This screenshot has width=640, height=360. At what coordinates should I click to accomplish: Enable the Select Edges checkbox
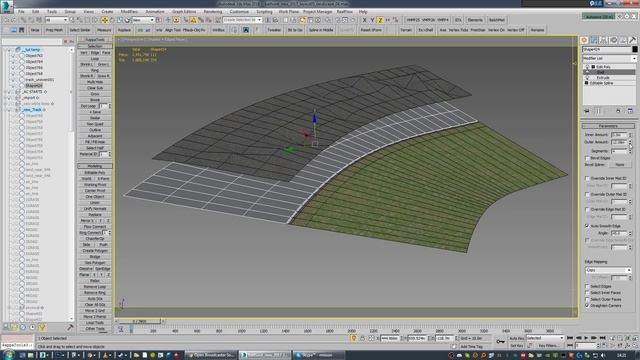point(587,287)
